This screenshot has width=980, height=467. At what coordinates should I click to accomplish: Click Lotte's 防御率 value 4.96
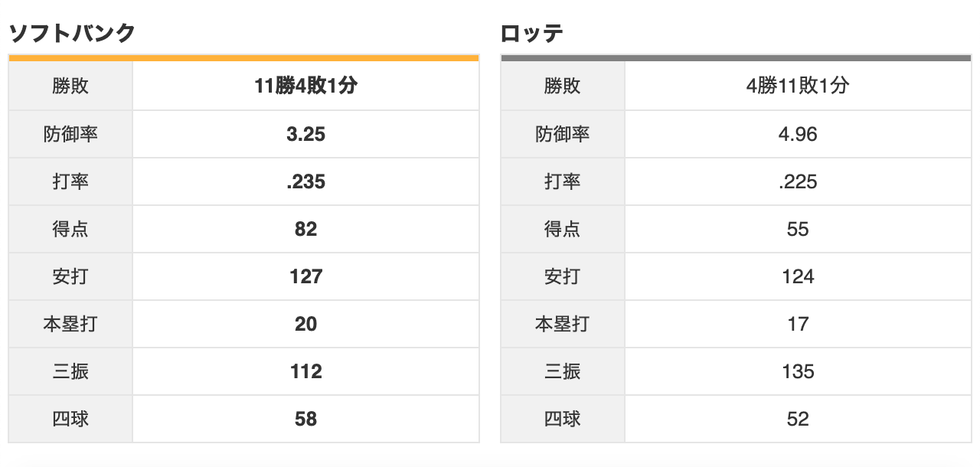(798, 134)
